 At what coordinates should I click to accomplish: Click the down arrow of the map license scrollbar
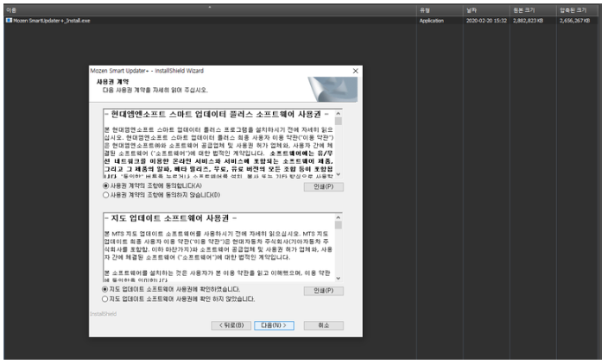point(339,279)
